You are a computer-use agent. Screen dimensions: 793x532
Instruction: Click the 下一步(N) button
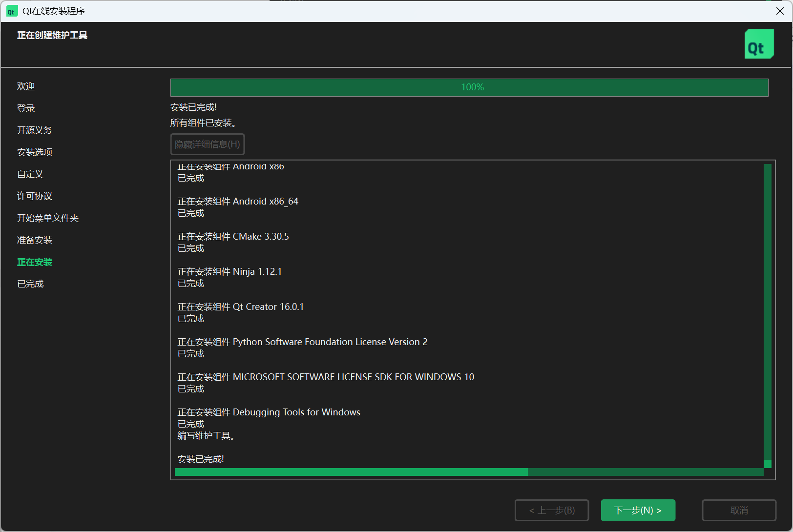pyautogui.click(x=638, y=510)
